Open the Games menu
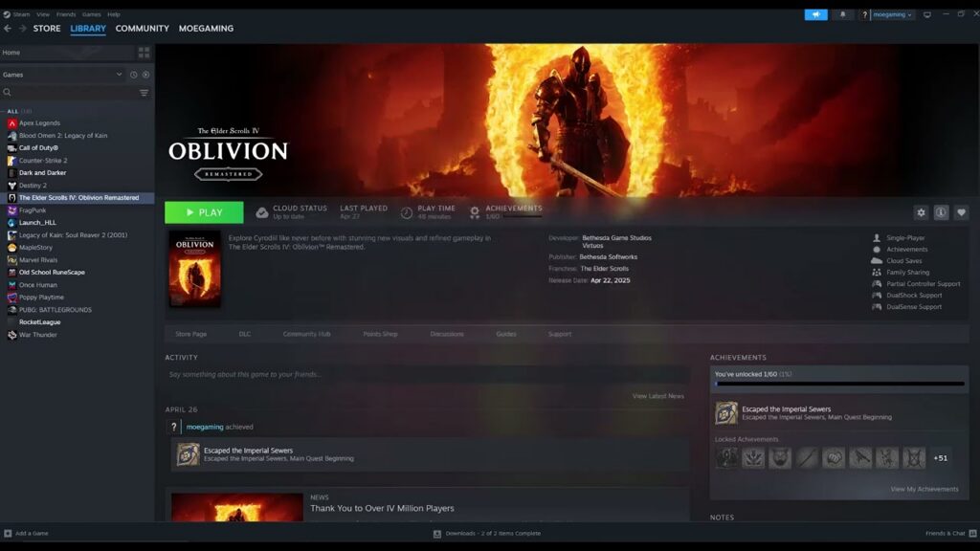The image size is (980, 551). click(x=91, y=14)
